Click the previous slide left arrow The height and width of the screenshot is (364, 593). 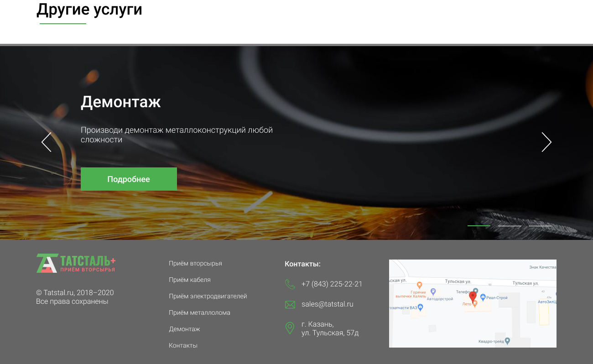(x=46, y=142)
